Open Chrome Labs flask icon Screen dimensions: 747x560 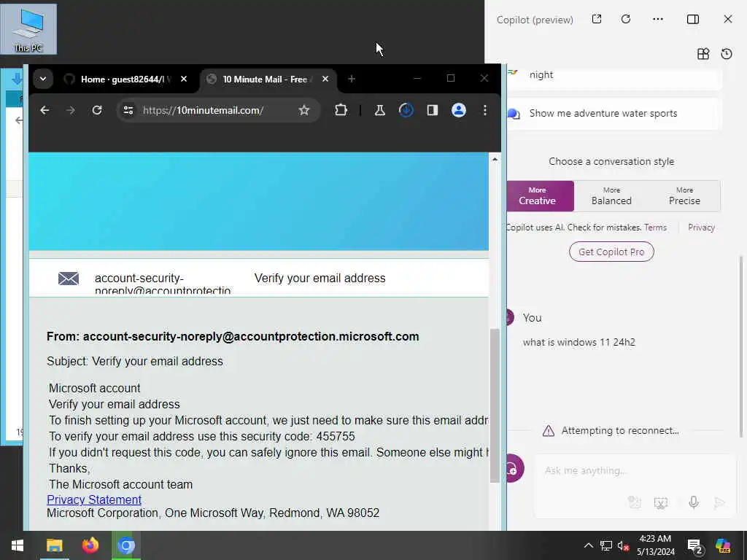pyautogui.click(x=379, y=111)
